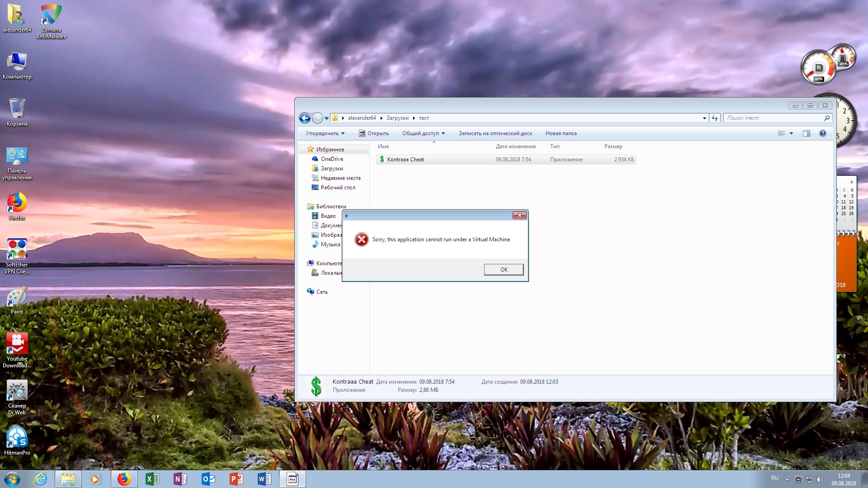Open OneDrive in the favorites sidebar
This screenshot has height=488, width=868.
coord(332,159)
